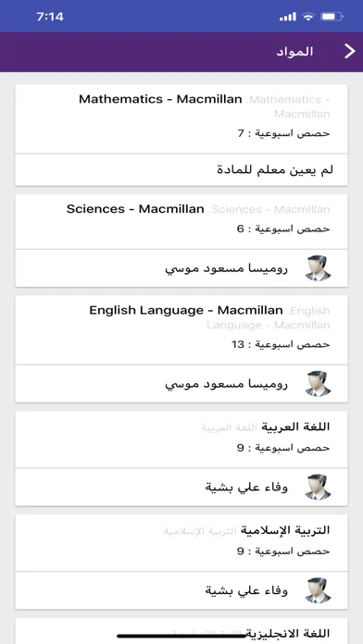363x644 pixels.
Task: Open the Sciences - Macmillan subject card
Action: (x=181, y=222)
